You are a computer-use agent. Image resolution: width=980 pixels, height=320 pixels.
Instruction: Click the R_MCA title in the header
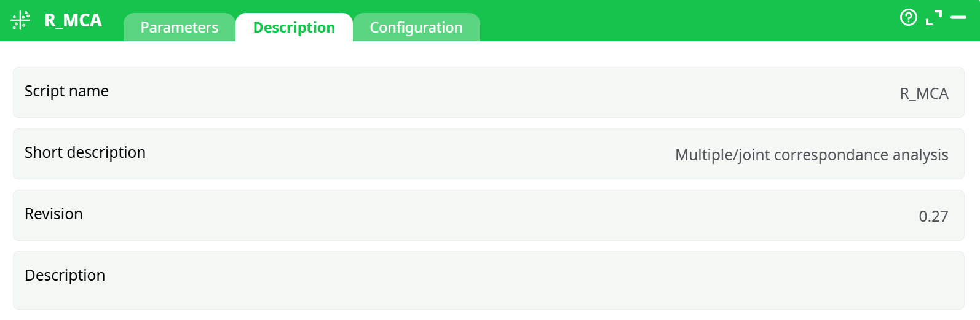point(73,21)
